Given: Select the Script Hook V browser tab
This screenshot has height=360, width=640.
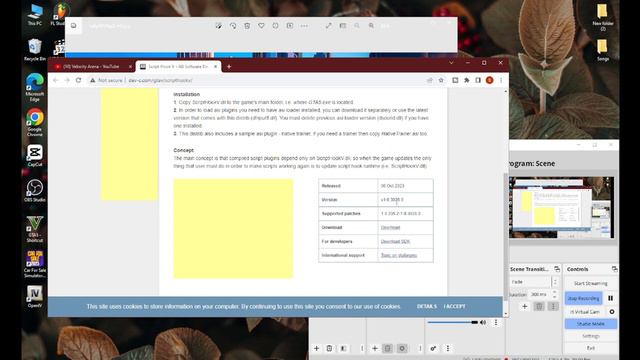Looking at the screenshot, I should (177, 67).
